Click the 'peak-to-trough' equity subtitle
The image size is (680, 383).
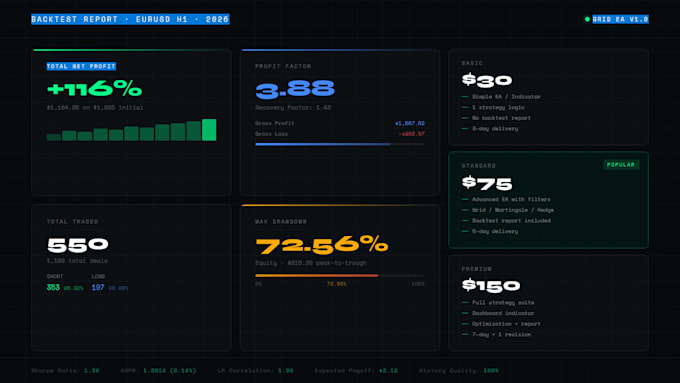click(311, 263)
